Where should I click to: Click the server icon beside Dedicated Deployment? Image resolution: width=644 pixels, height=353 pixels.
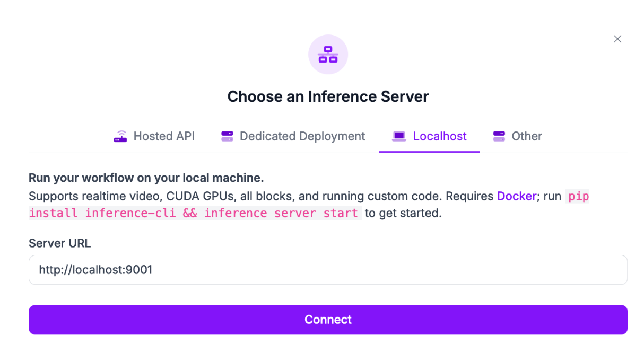point(227,136)
